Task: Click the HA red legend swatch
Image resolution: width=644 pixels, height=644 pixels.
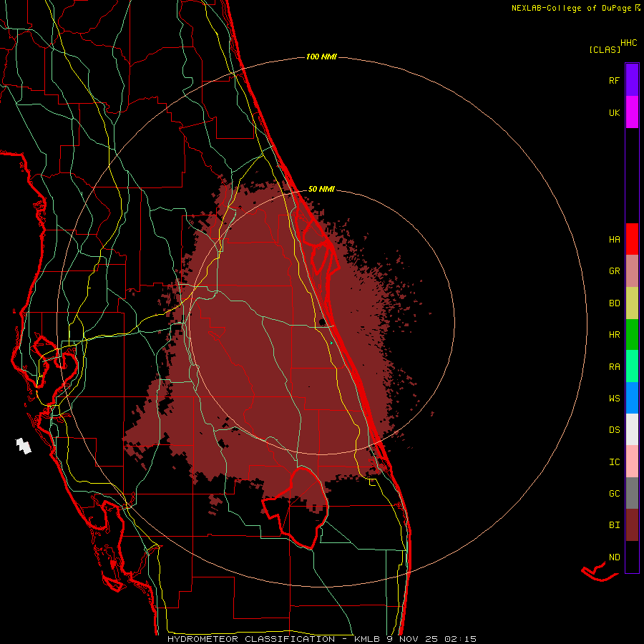Action: point(632,239)
